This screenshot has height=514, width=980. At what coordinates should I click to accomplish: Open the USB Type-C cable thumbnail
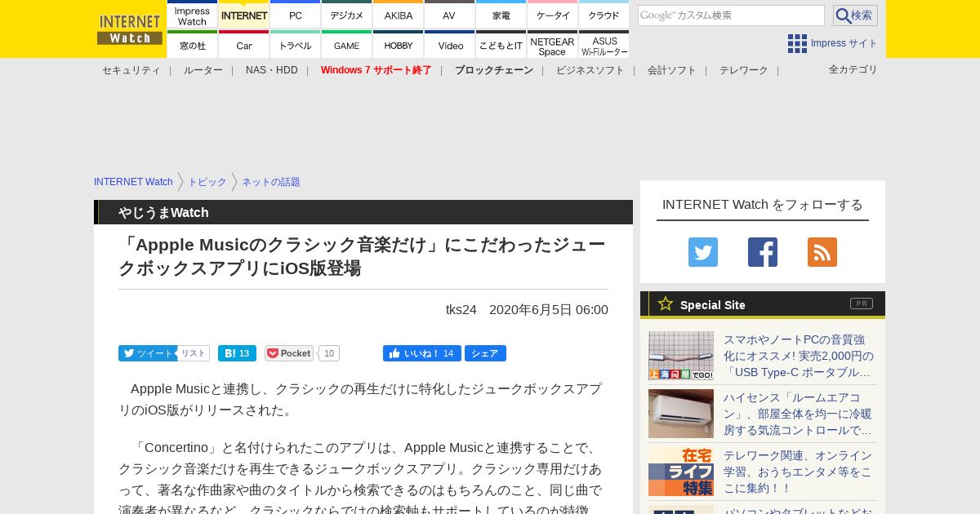[x=681, y=356]
